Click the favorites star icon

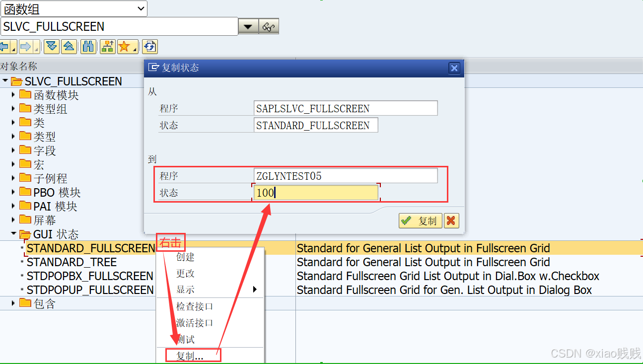click(x=125, y=46)
